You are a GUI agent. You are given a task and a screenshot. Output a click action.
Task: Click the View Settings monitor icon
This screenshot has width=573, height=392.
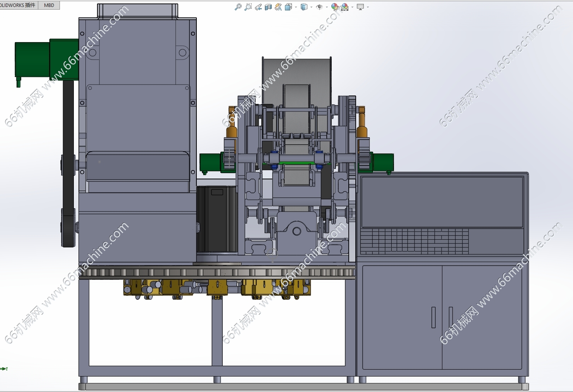pos(360,7)
